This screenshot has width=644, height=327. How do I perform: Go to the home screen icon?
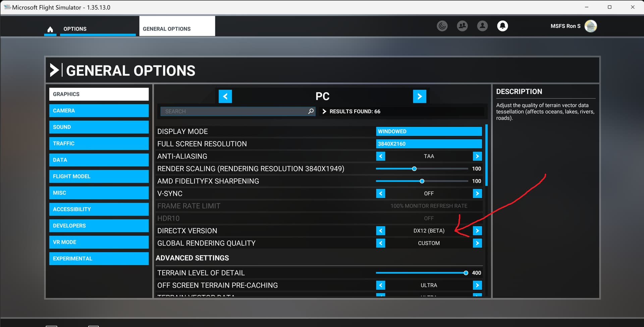click(50, 29)
